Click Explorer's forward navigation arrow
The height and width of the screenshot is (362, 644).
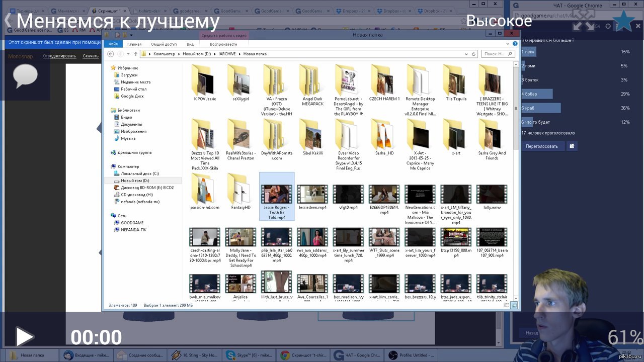pyautogui.click(x=121, y=54)
